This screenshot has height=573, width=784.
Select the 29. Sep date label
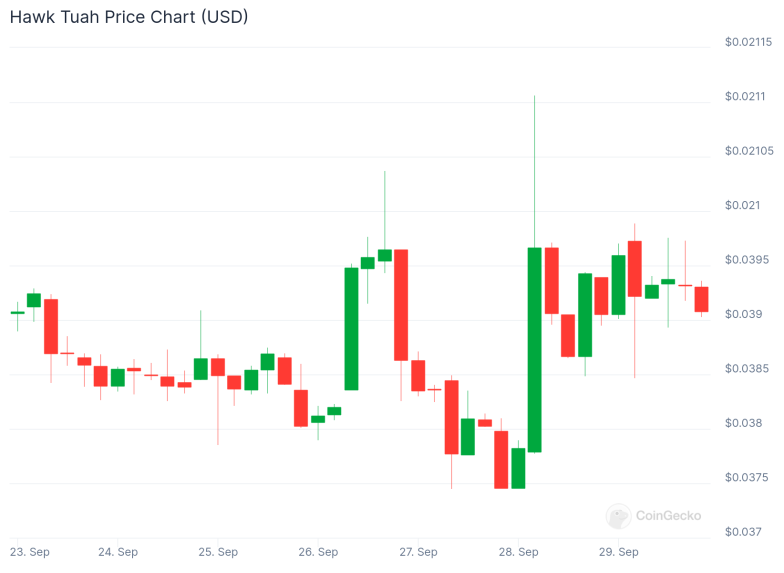pos(619,552)
